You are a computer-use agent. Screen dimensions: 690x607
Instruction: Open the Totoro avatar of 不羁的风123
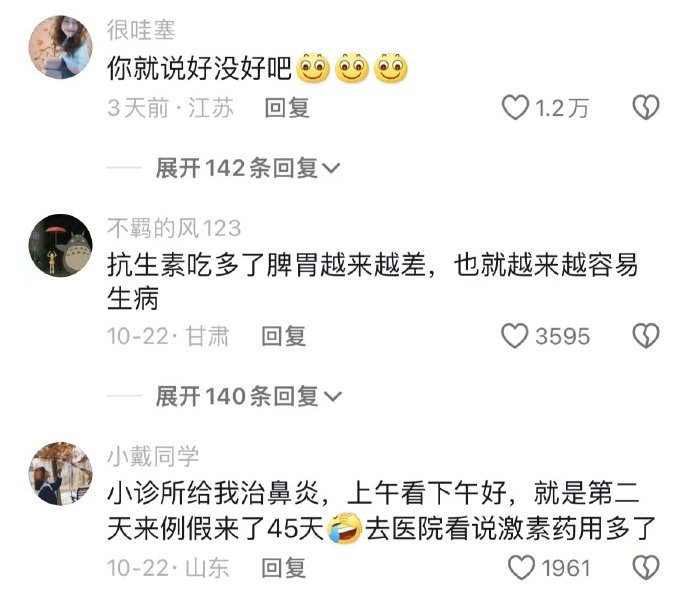[60, 246]
